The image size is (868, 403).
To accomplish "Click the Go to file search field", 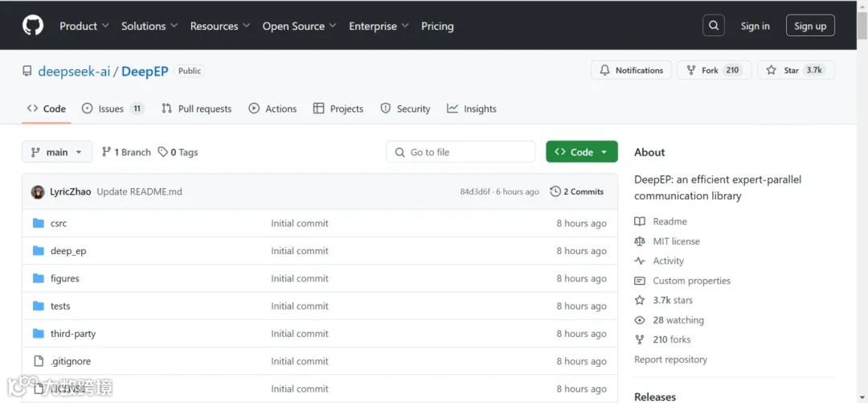I will [x=461, y=152].
